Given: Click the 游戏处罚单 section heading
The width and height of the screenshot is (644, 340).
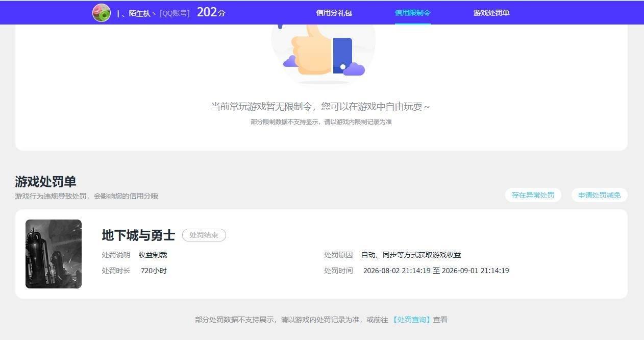Looking at the screenshot, I should pos(45,181).
